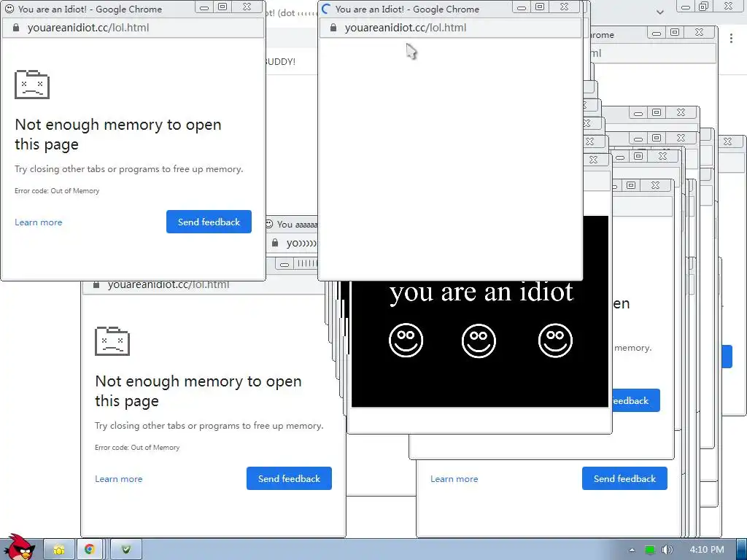The height and width of the screenshot is (560, 747).
Task: Click the 'you are an idiot' heading text
Action: pyautogui.click(x=481, y=292)
